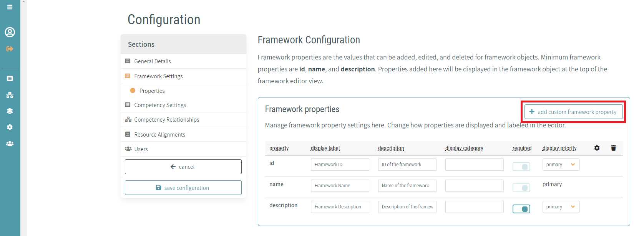The height and width of the screenshot is (236, 644).
Task: Click the cancel button
Action: pos(183,167)
